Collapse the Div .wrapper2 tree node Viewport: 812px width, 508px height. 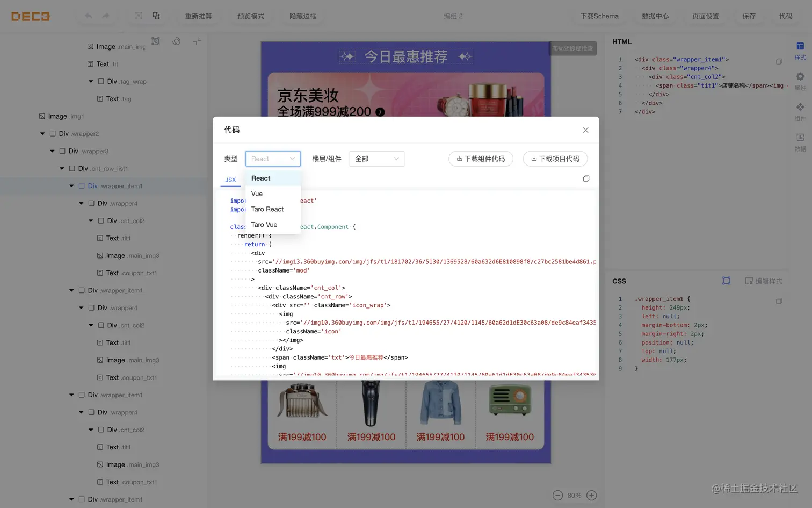42,134
